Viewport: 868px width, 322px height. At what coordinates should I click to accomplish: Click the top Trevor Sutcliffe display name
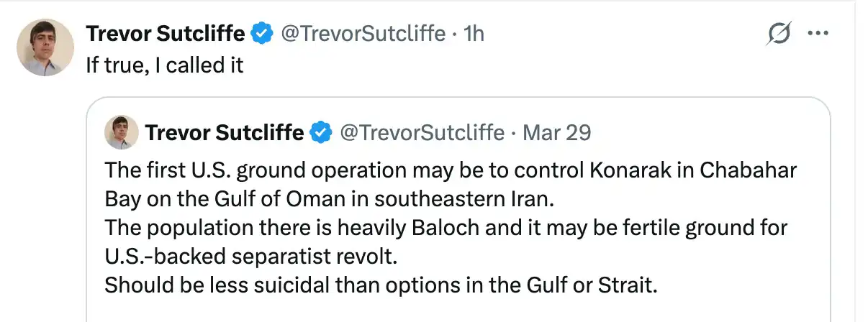point(166,33)
